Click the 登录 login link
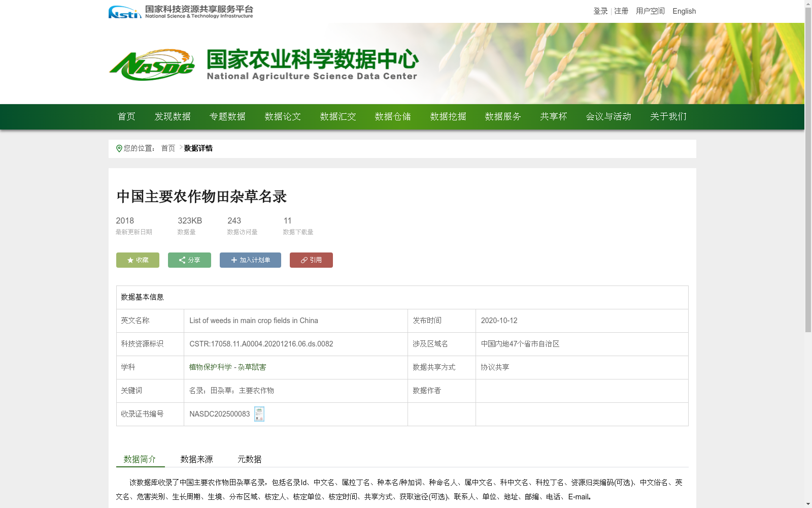Screen dimensions: 812x508 [x=600, y=11]
